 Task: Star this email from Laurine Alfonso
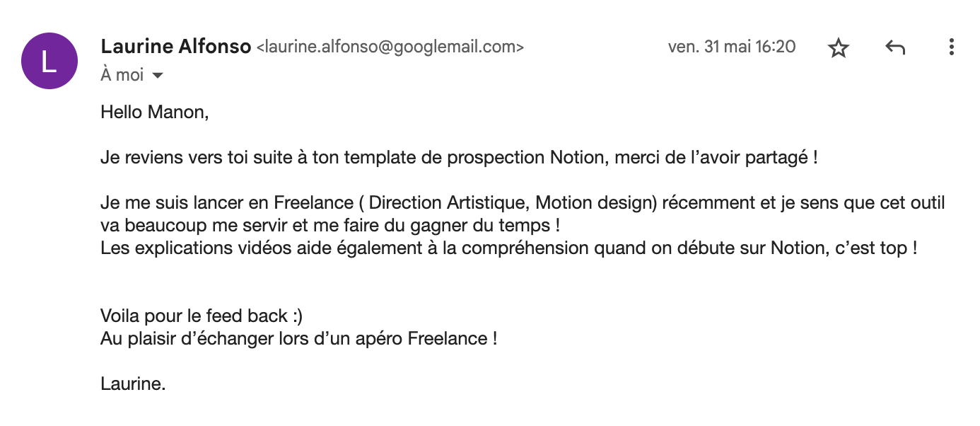click(838, 47)
